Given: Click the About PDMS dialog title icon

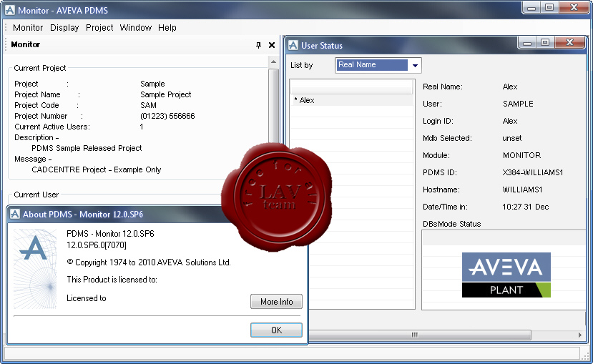Looking at the screenshot, I should tap(14, 215).
